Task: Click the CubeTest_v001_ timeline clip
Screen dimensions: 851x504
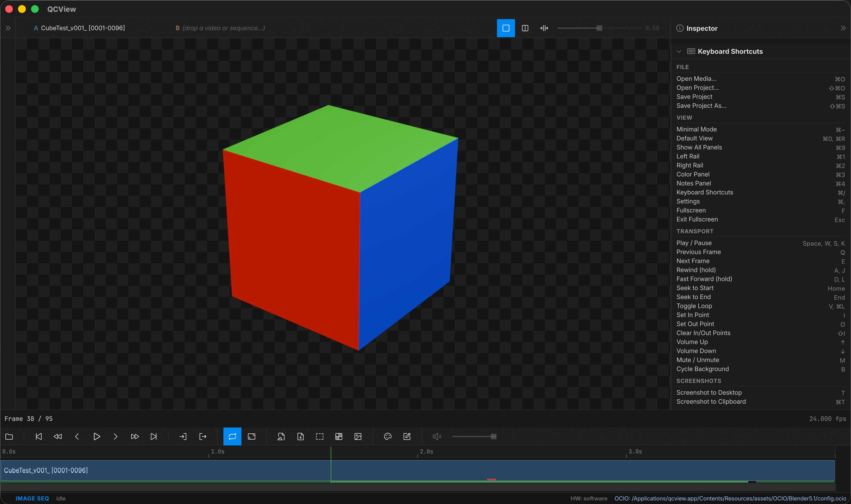Action: [418, 471]
